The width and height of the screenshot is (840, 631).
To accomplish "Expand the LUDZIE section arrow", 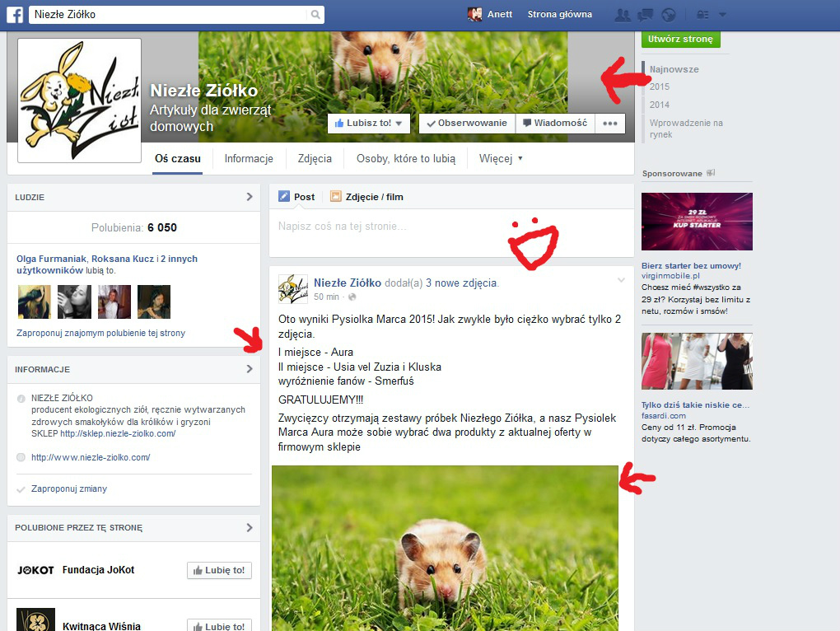I will coord(249,197).
